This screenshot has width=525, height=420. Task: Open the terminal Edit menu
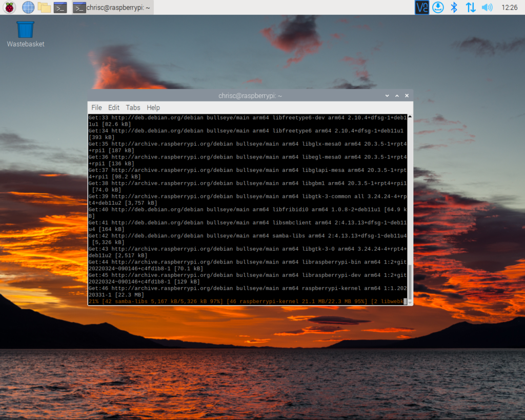coord(113,108)
